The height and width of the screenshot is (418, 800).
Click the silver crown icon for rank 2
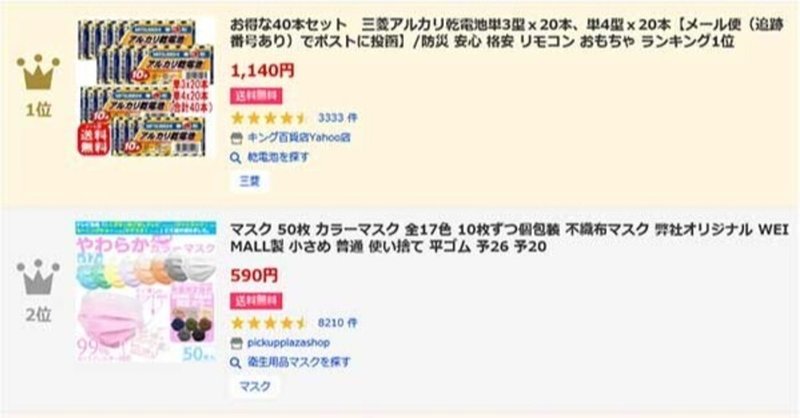38,277
